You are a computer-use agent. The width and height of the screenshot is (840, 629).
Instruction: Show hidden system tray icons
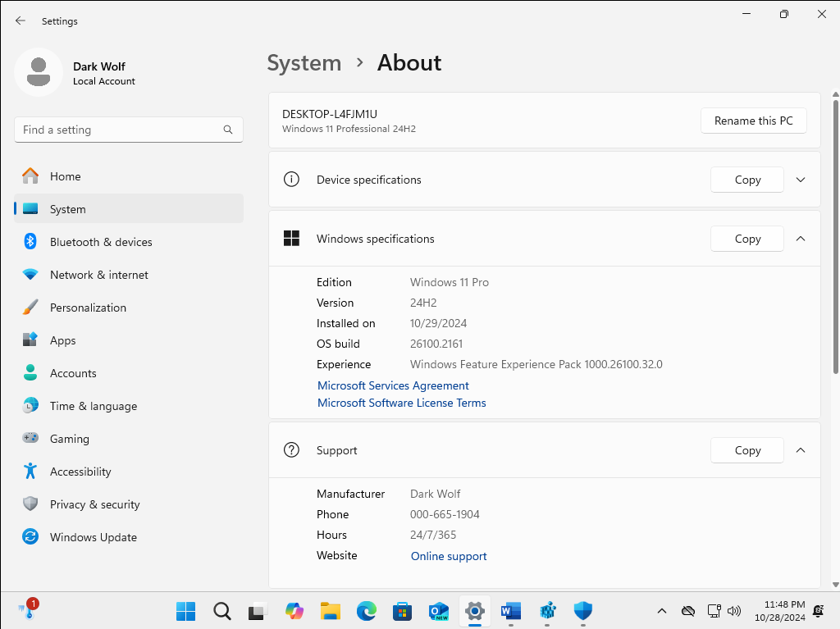click(662, 610)
